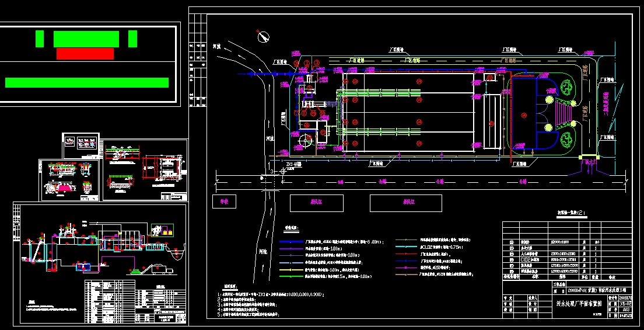
Task: Select the truck symbol in the flow diagram
Action: pyautogui.click(x=163, y=270)
